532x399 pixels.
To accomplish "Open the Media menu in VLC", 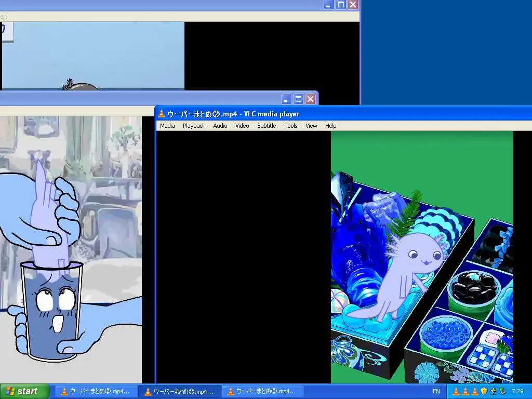I will 167,126.
